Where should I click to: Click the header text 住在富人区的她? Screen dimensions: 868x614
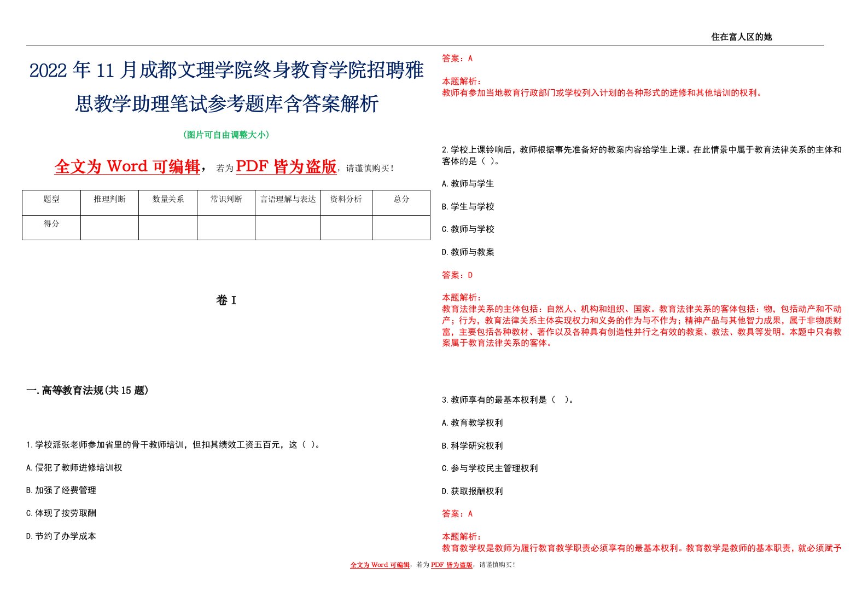click(741, 37)
